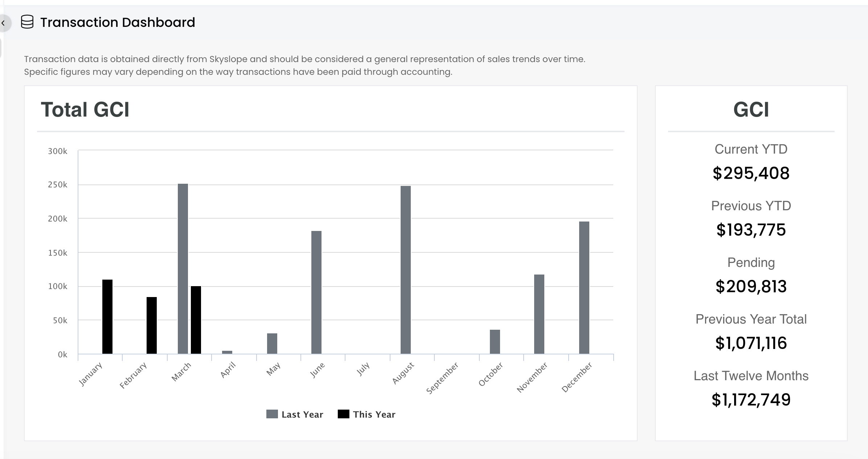Click the Last Twelve Months value $1,172,749

(751, 400)
